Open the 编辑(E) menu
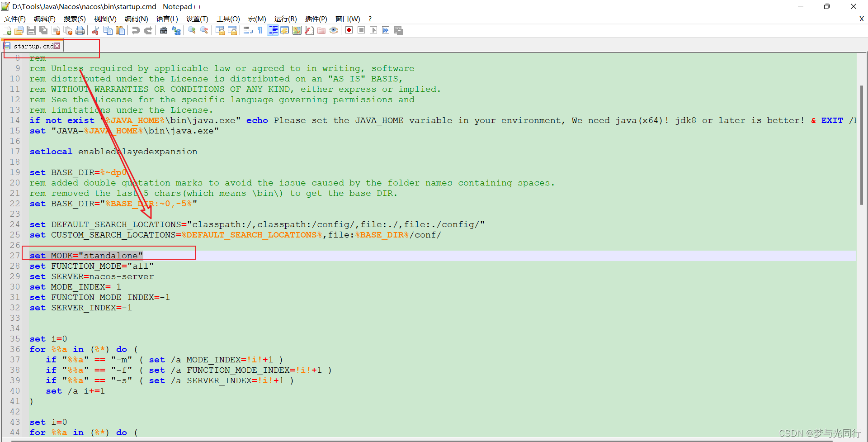The image size is (868, 442). click(45, 19)
